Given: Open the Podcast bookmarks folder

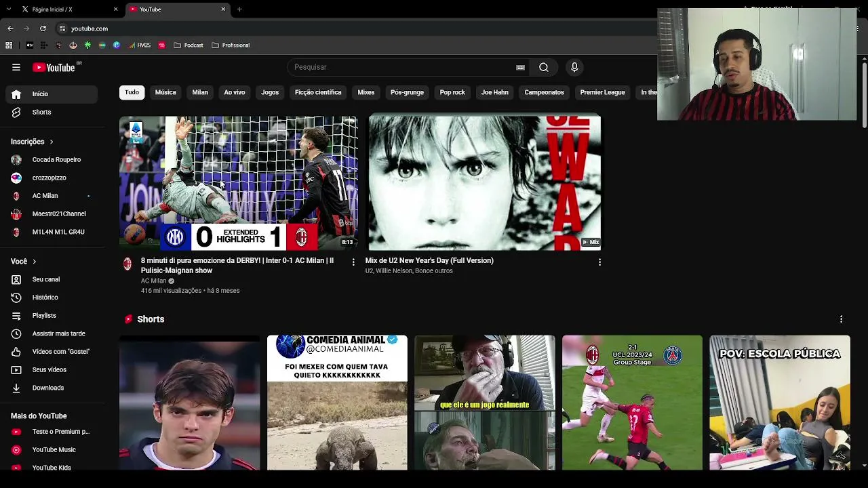Looking at the screenshot, I should point(189,45).
